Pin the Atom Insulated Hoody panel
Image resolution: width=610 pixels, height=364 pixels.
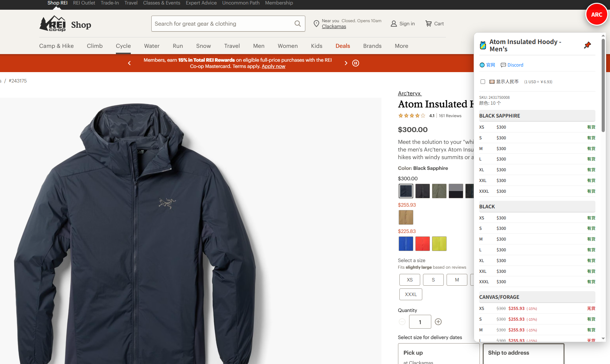pyautogui.click(x=587, y=45)
